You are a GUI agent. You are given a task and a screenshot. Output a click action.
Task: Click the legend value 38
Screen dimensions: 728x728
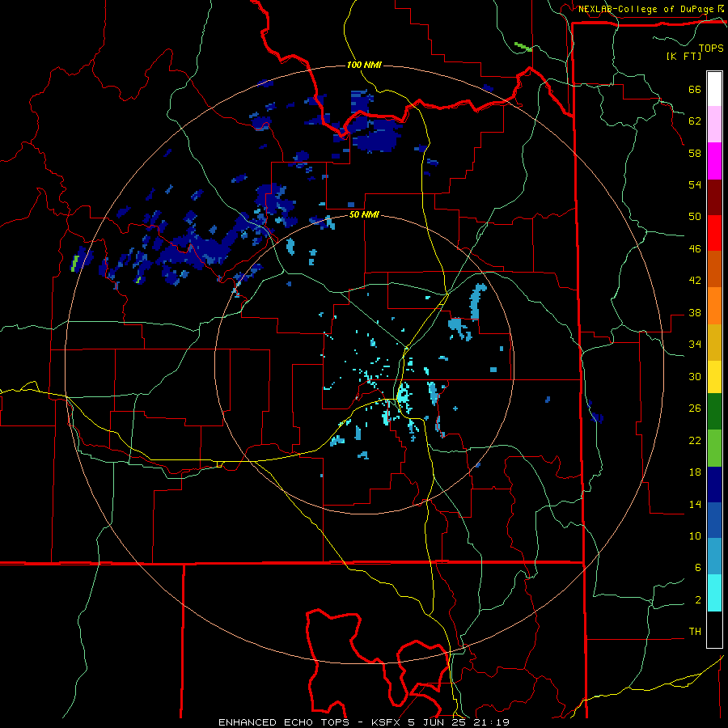point(695,312)
